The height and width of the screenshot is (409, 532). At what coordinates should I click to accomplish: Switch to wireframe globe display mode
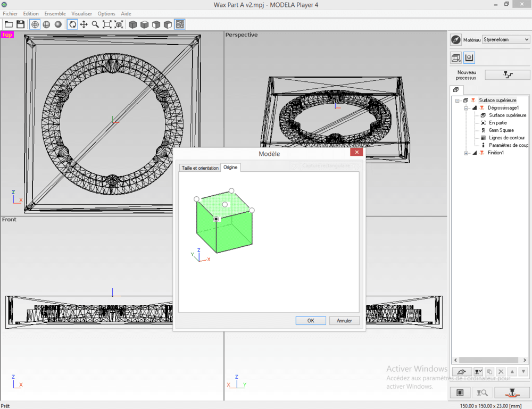(x=35, y=24)
